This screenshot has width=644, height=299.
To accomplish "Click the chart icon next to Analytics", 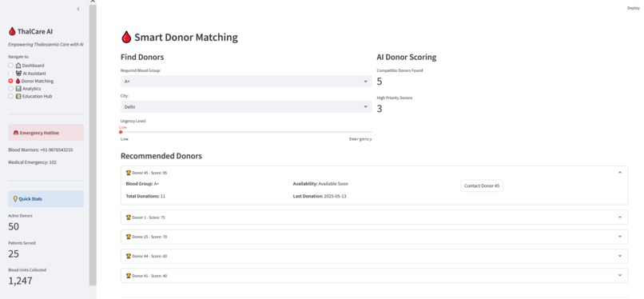I will 18,89.
